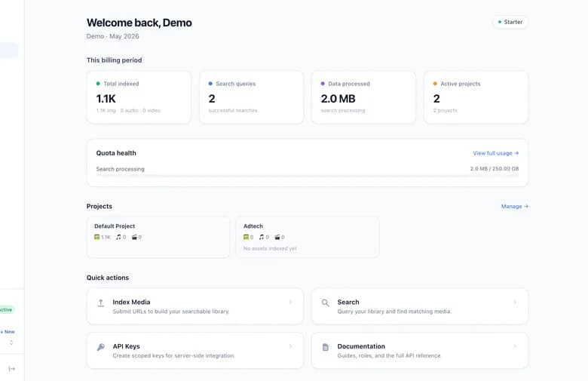Viewport: 588px width, 381px height.
Task: Collapse the sidebar with the arrow icon
Action: (x=11, y=369)
